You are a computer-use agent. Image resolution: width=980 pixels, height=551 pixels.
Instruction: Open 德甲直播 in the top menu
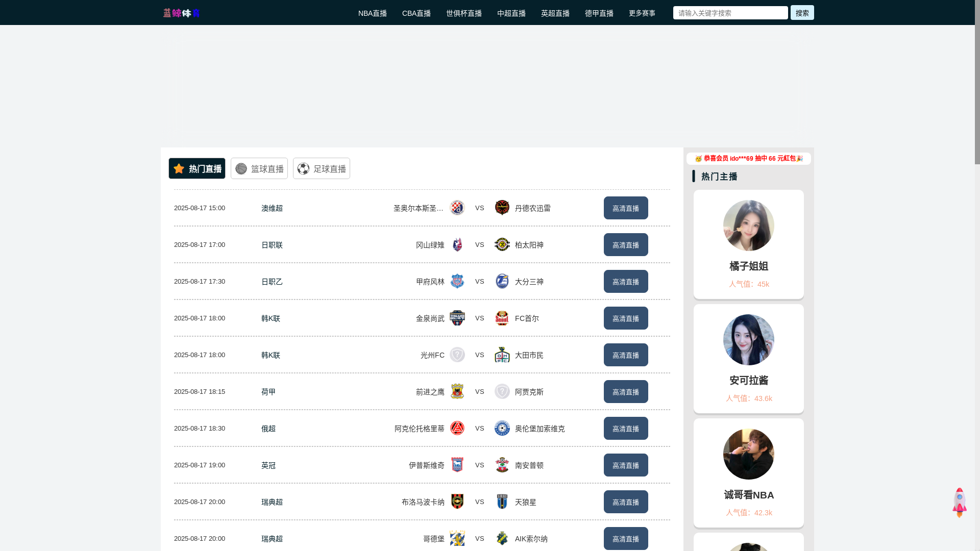point(599,13)
